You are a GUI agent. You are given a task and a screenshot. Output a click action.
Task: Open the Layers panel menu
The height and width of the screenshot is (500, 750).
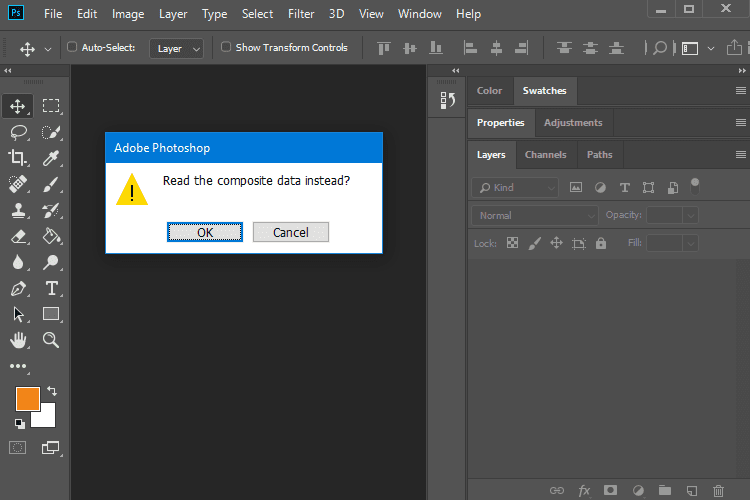tap(740, 155)
